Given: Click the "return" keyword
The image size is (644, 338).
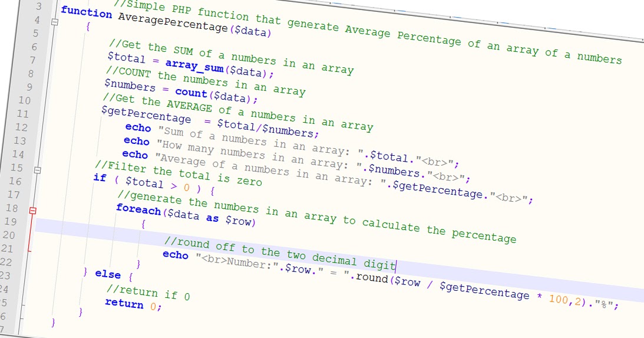Looking at the screenshot, I should coord(124,303).
